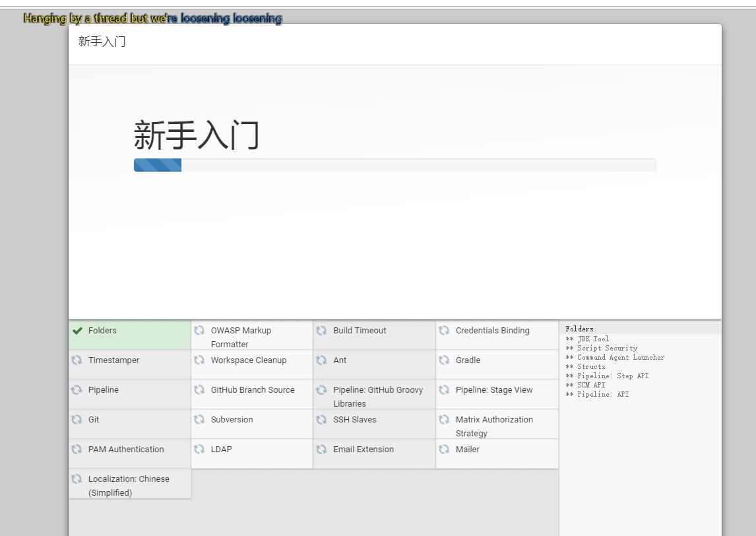Click the ** Script Security log entry
Screen dimensions: 756x536
[x=601, y=348]
